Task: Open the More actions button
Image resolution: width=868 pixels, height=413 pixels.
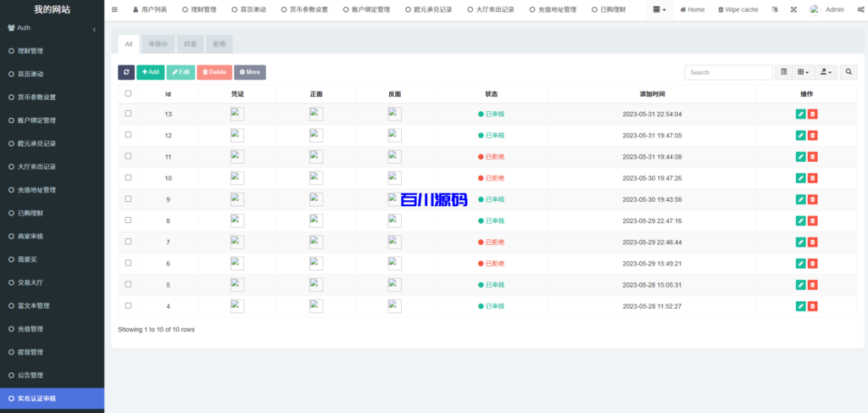Action: [250, 72]
